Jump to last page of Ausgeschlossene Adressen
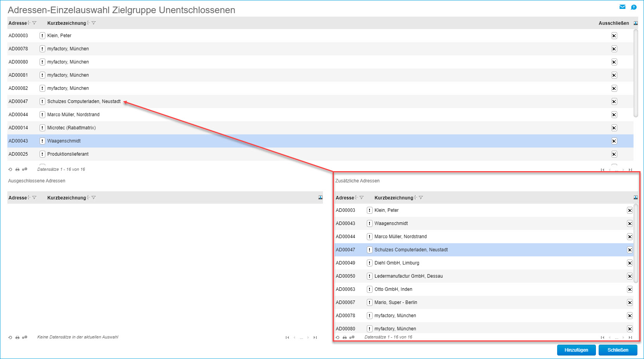 pos(315,337)
